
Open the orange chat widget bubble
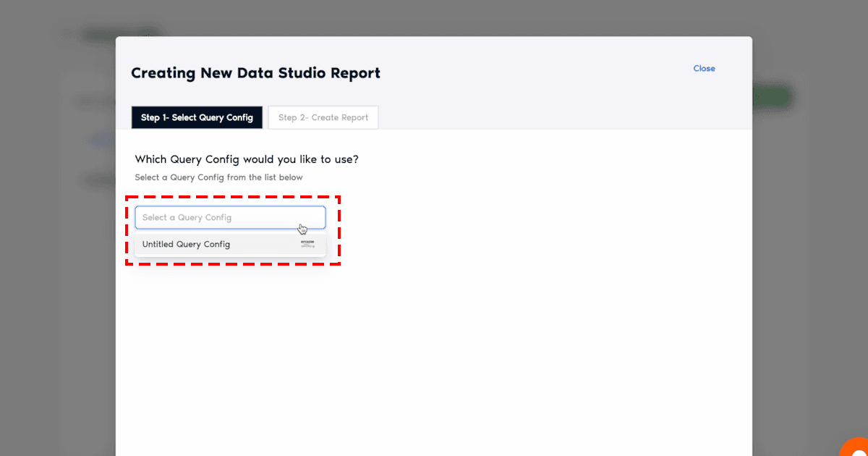point(855,447)
